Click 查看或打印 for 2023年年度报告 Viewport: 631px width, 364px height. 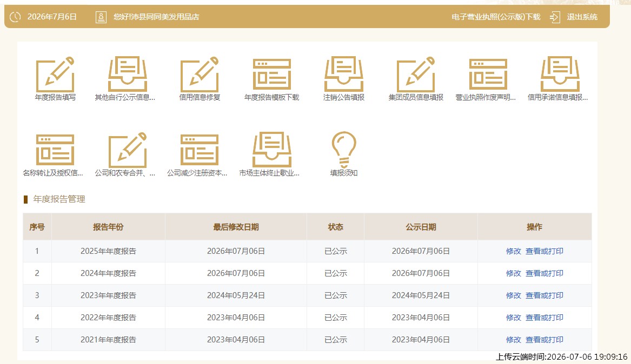click(544, 295)
